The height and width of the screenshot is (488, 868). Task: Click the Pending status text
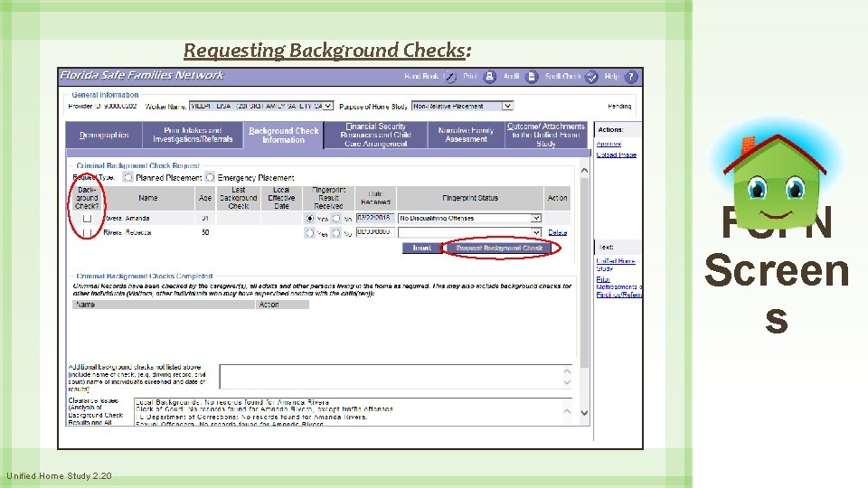click(619, 107)
